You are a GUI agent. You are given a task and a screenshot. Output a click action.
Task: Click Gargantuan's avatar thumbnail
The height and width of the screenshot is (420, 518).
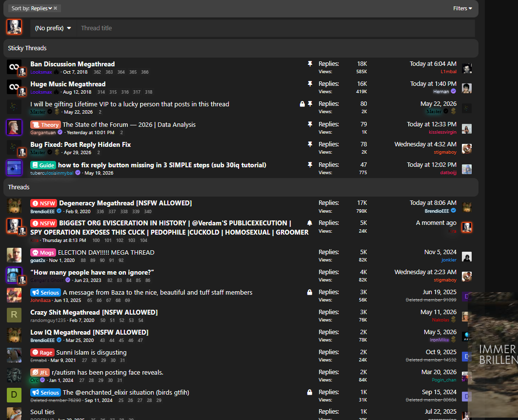pos(14,127)
